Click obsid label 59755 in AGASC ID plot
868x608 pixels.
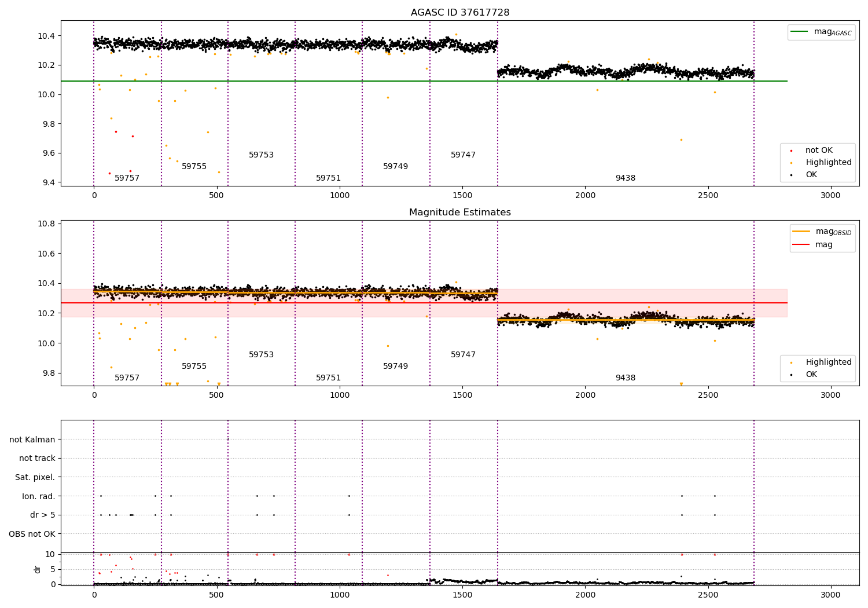click(194, 167)
